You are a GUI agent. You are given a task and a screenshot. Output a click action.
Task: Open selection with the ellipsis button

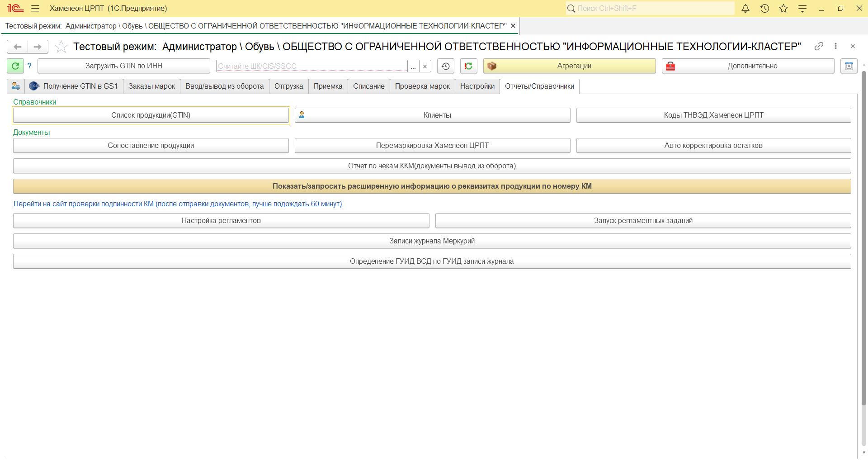coord(413,66)
